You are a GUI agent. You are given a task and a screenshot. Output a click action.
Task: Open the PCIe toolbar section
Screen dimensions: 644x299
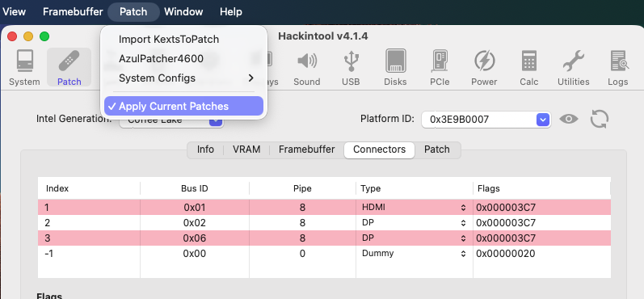click(x=440, y=67)
